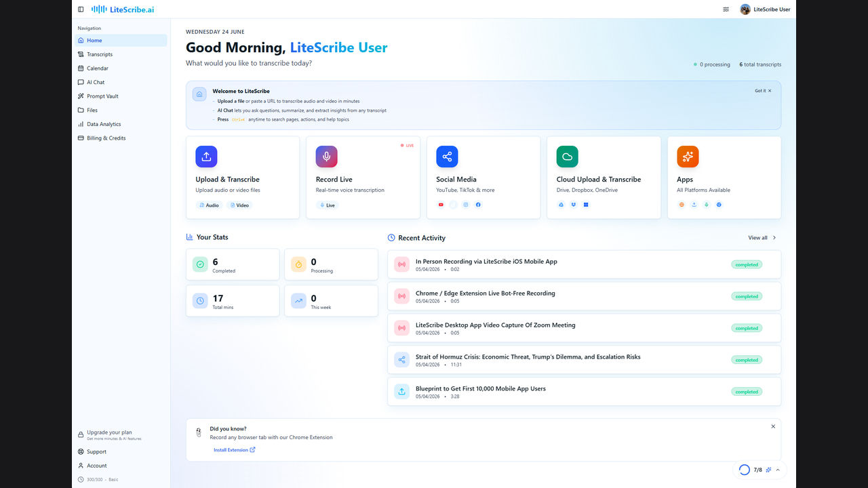Viewport: 868px width, 488px height.
Task: Click the 0 processing status indicator
Action: [712, 64]
